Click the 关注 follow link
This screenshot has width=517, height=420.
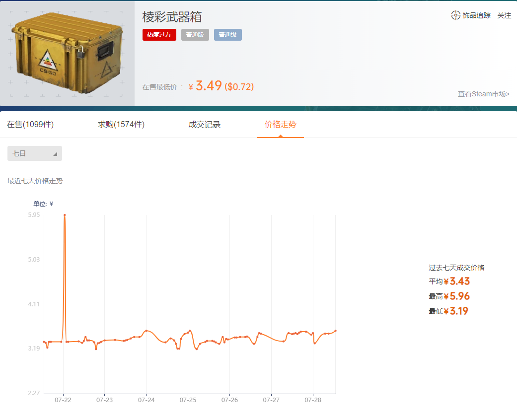coord(505,15)
